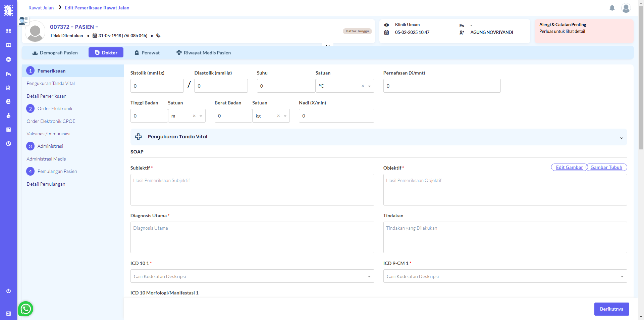Screen dimensions: 644x320
Task: Focus the Pernafasan (X/mnt) input field
Action: [x=442, y=86]
